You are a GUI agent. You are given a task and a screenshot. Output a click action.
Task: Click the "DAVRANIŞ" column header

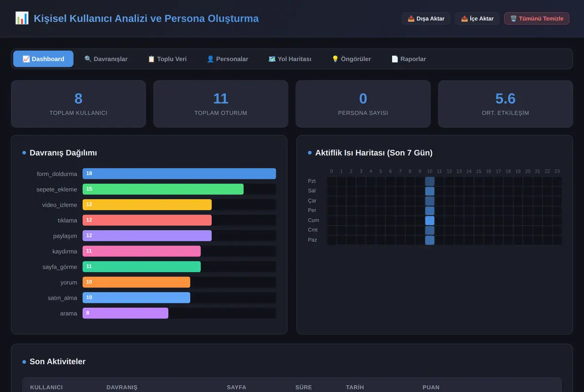click(x=122, y=387)
